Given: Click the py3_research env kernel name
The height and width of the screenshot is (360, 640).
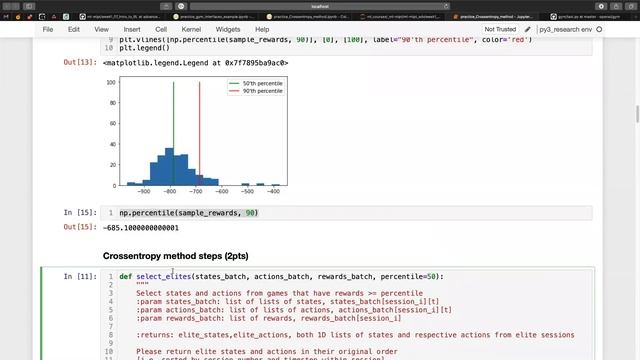Looking at the screenshot, I should point(565,29).
